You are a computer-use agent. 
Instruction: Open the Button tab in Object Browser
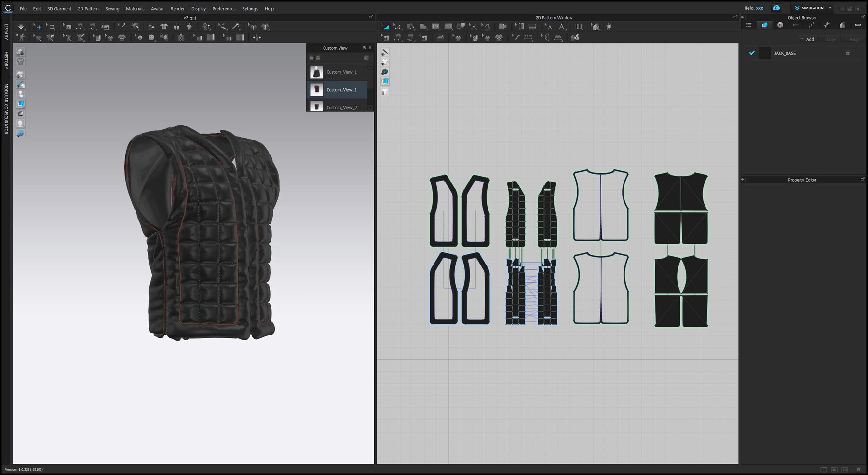coord(780,25)
